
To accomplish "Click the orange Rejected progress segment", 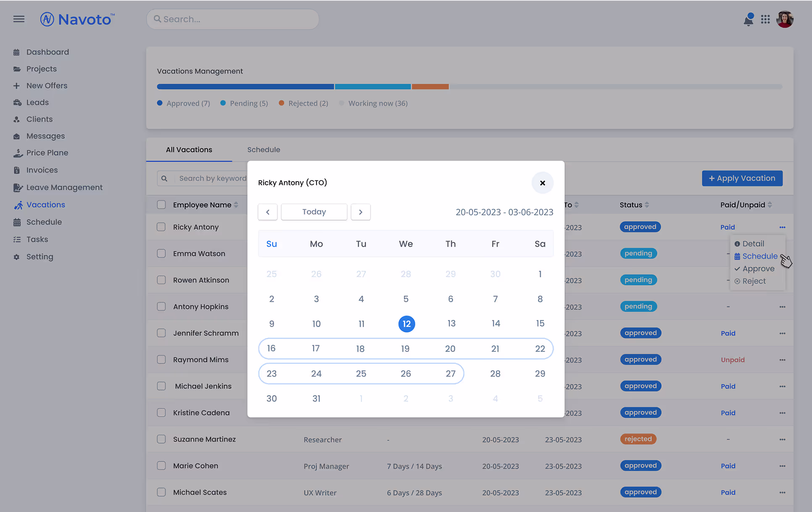I will pos(430,87).
